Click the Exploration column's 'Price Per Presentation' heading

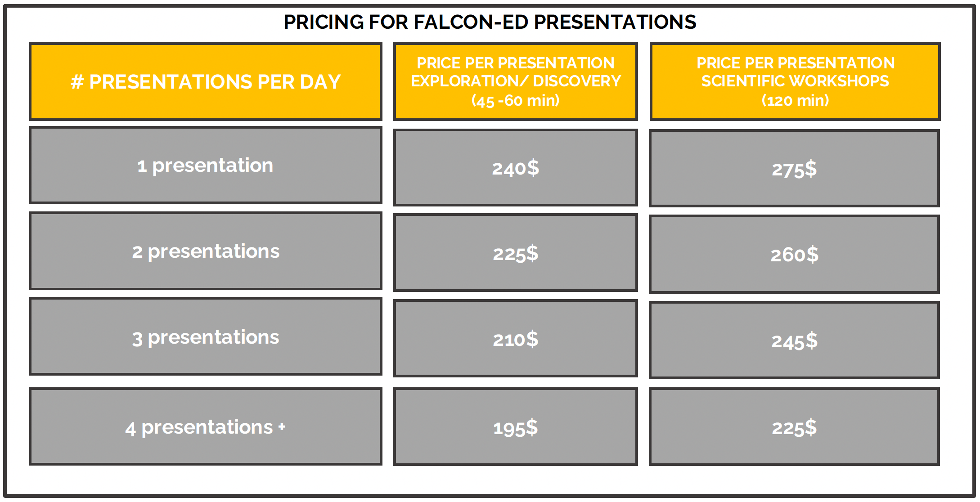[516, 63]
